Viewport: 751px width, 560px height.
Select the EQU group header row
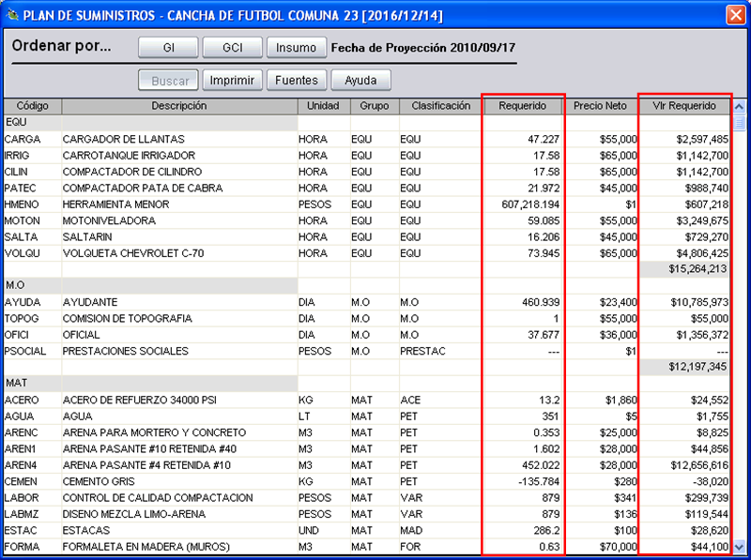(x=150, y=123)
